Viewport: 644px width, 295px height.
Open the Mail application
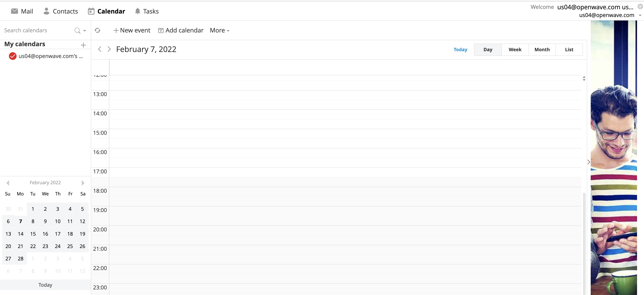[x=22, y=11]
